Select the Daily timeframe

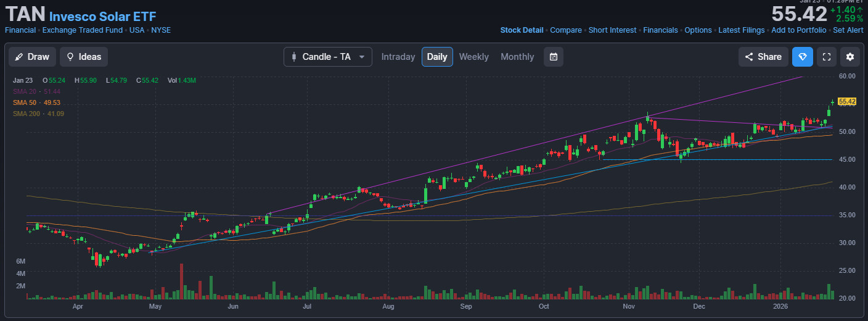pos(437,57)
